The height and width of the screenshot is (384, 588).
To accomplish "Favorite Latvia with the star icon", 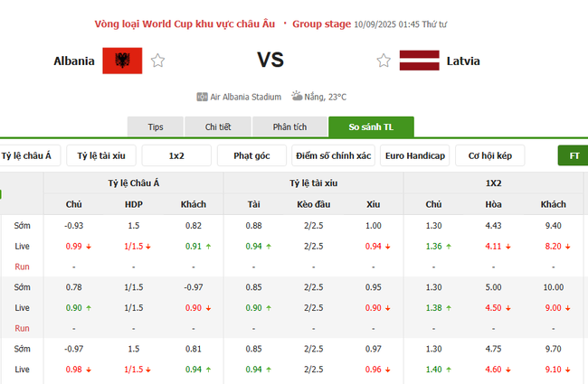I will coord(384,61).
